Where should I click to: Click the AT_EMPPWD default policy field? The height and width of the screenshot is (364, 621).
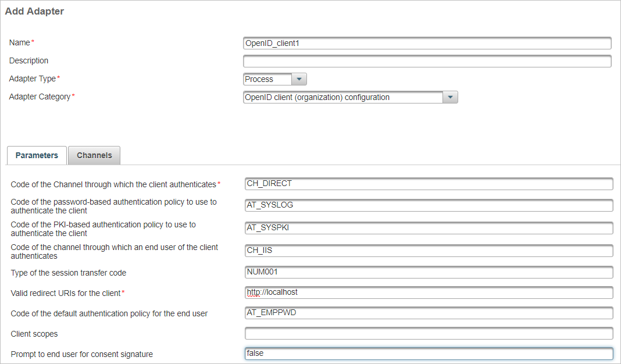429,313
